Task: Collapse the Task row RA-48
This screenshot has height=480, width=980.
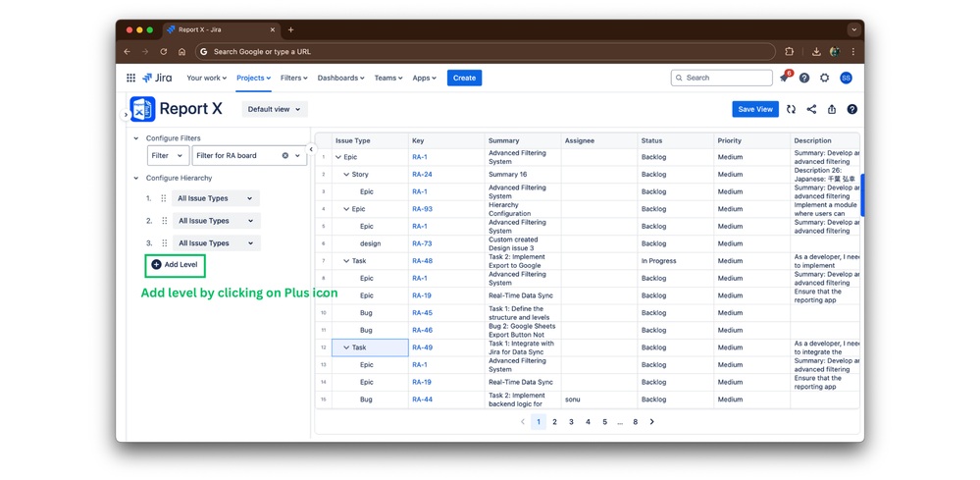Action: (346, 261)
